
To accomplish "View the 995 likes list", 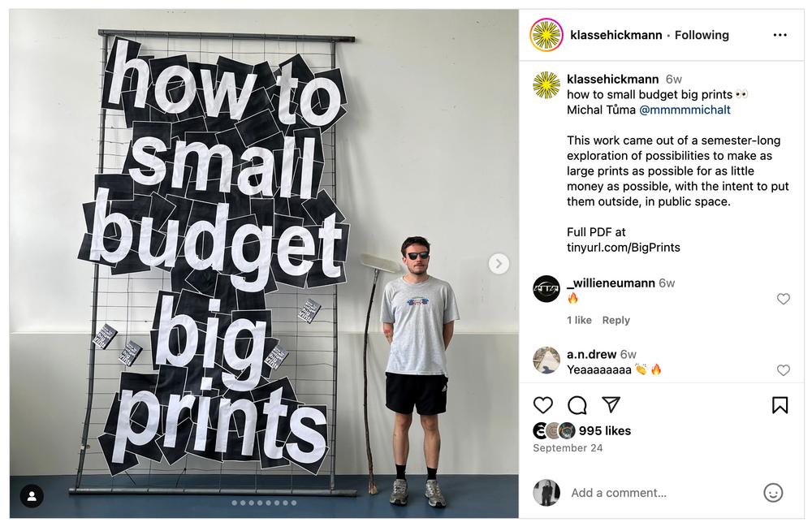I will [604, 431].
